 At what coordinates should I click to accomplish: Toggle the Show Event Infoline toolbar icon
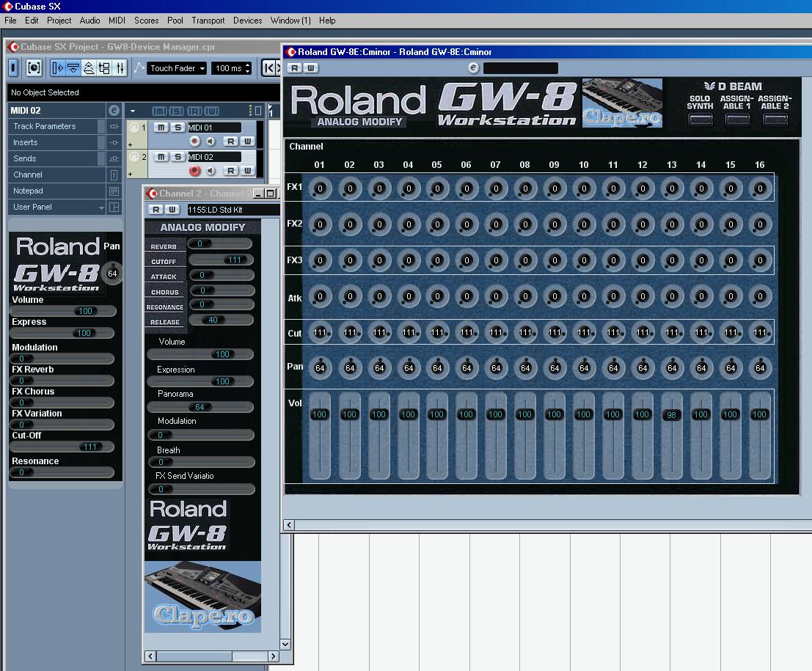pos(73,67)
